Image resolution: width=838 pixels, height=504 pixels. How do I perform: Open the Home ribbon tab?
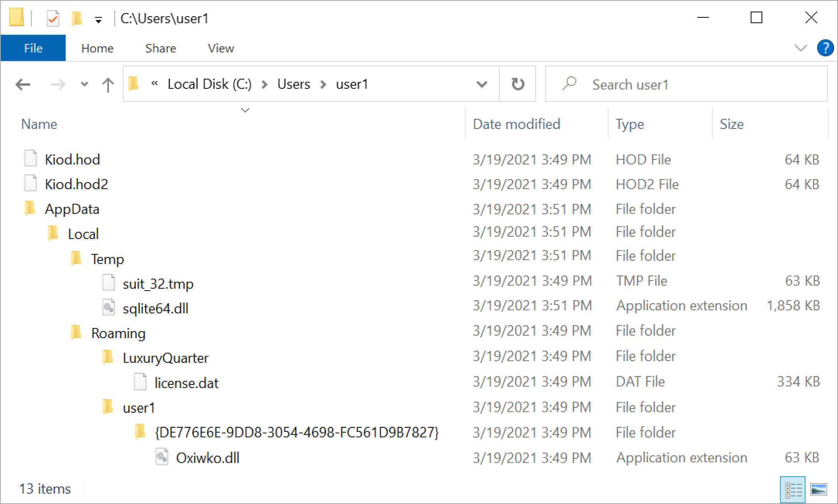[x=97, y=48]
